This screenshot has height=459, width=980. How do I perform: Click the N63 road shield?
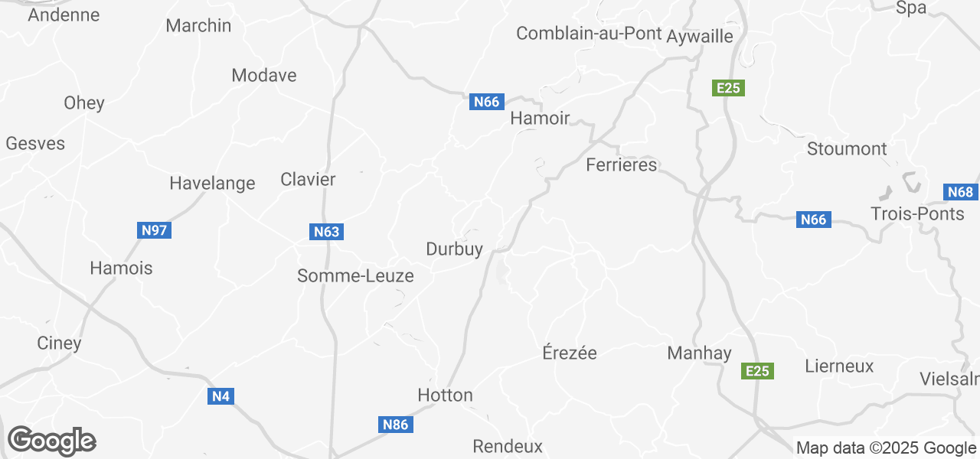[x=326, y=232]
